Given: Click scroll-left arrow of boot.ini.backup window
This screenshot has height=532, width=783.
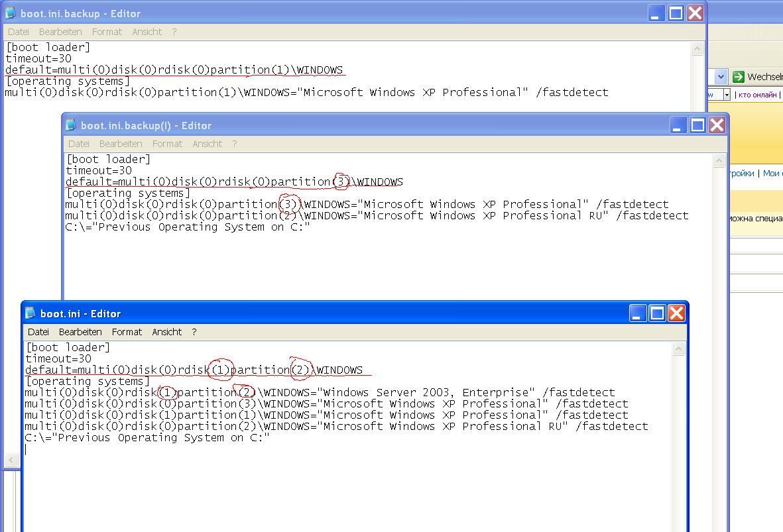Looking at the screenshot, I should click(11, 460).
